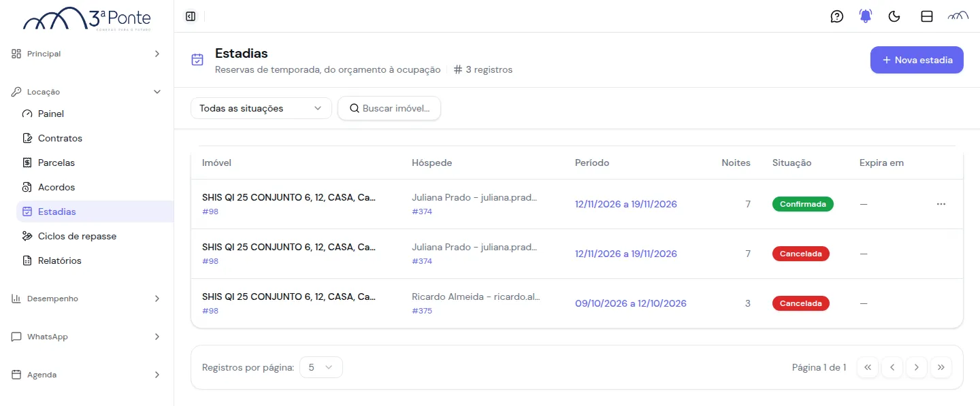The image size is (980, 406).
Task: Switch layout using the panel layout icon
Action: pyautogui.click(x=927, y=16)
